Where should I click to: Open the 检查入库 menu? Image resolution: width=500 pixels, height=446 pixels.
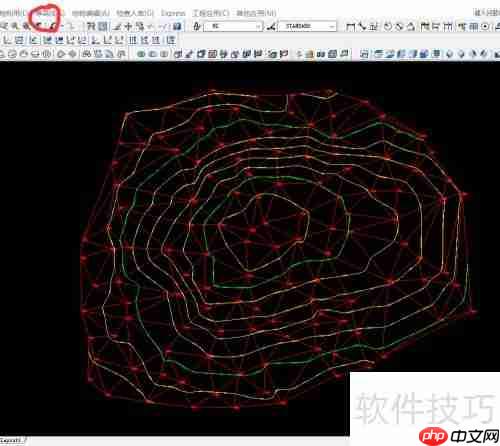(135, 13)
